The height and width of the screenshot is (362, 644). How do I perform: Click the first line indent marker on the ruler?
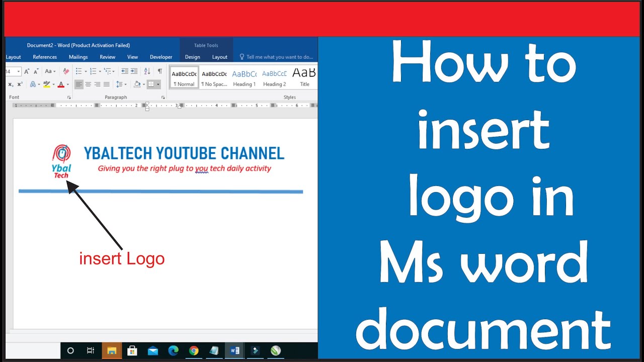point(147,103)
